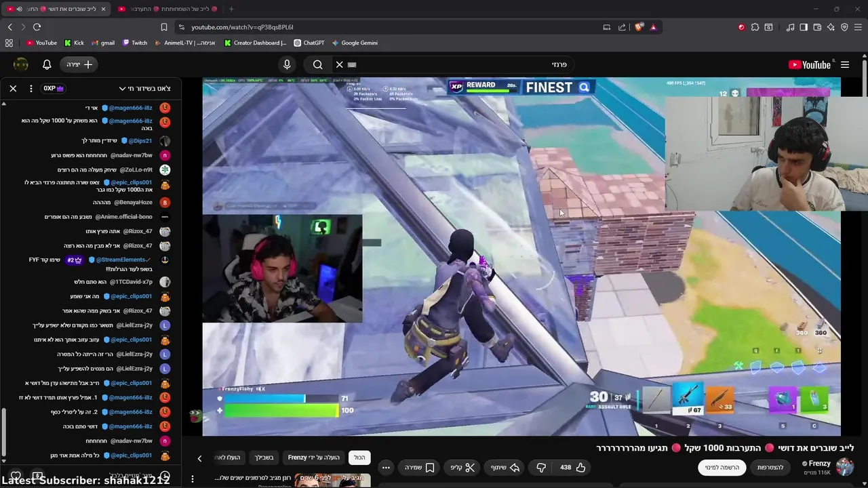Image resolution: width=868 pixels, height=488 pixels.
Task: Click the share video button
Action: click(x=505, y=467)
